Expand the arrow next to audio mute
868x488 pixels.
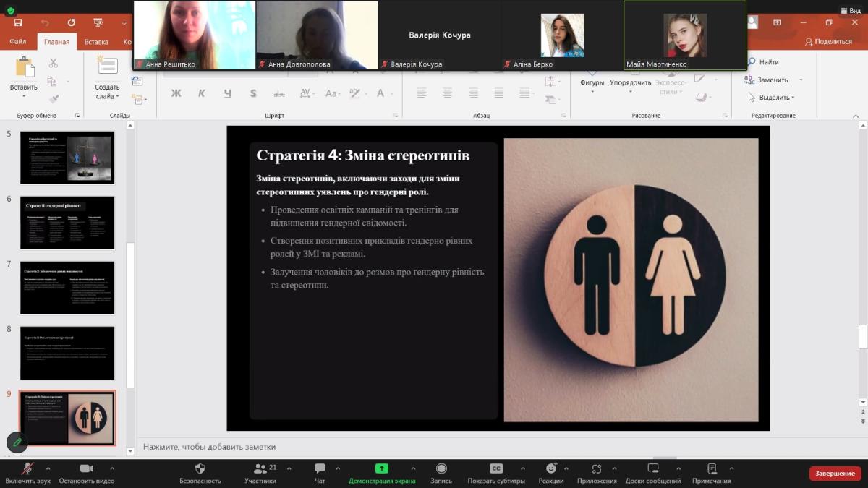click(x=48, y=468)
